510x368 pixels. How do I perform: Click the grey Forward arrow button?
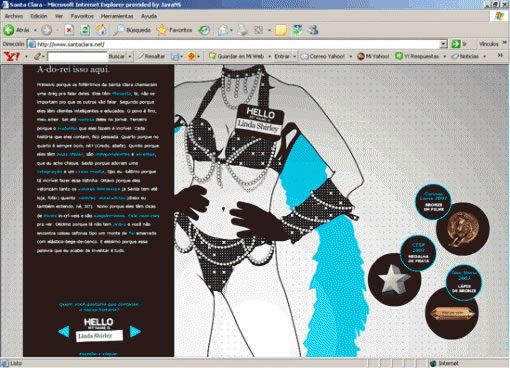click(x=46, y=30)
